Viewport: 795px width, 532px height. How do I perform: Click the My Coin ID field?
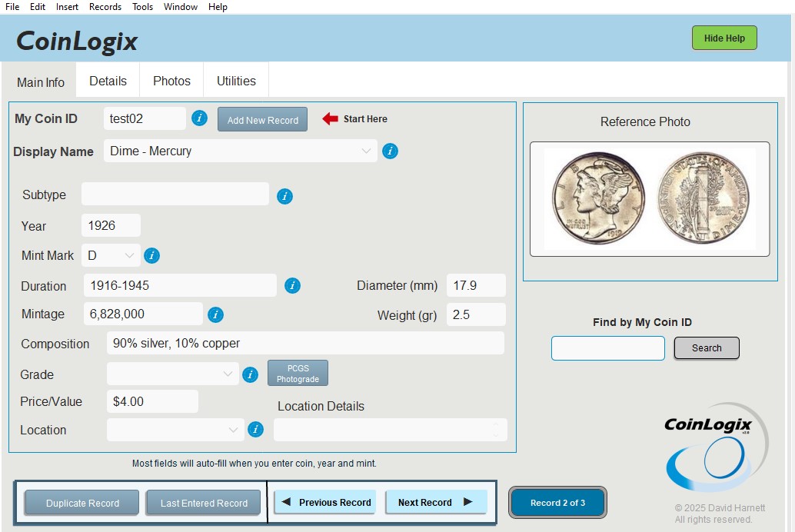(145, 118)
